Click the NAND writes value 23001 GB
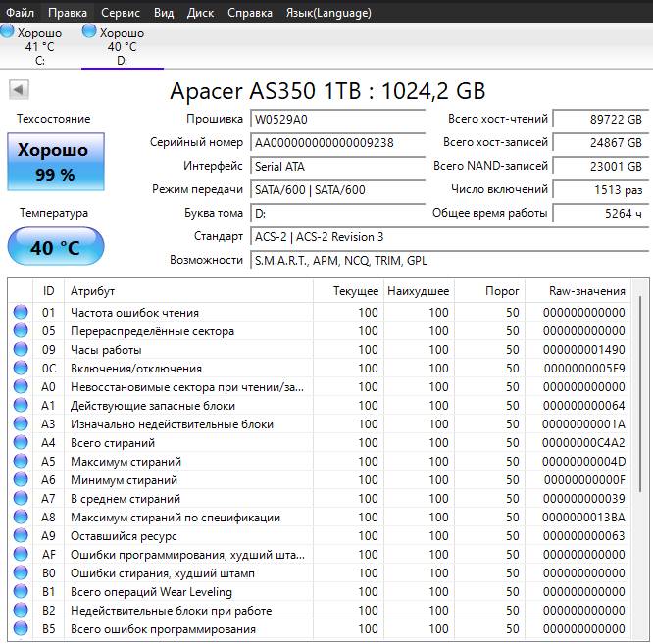This screenshot has width=653, height=644. [600, 167]
